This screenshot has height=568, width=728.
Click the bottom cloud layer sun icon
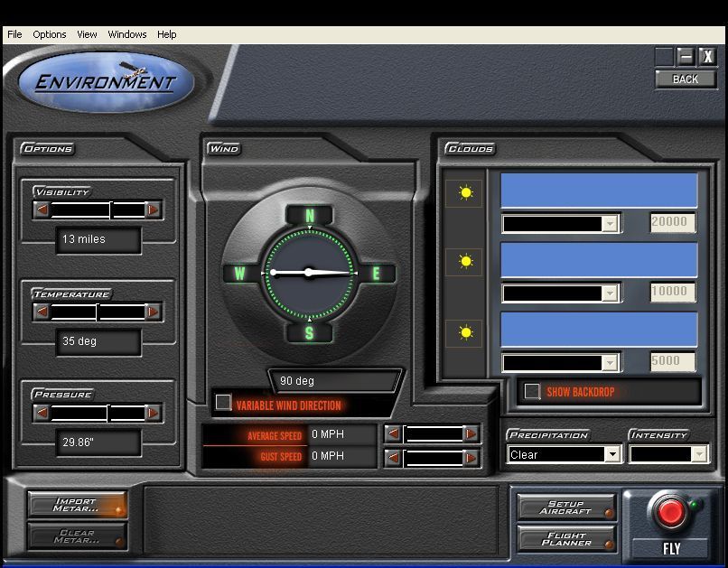(465, 333)
